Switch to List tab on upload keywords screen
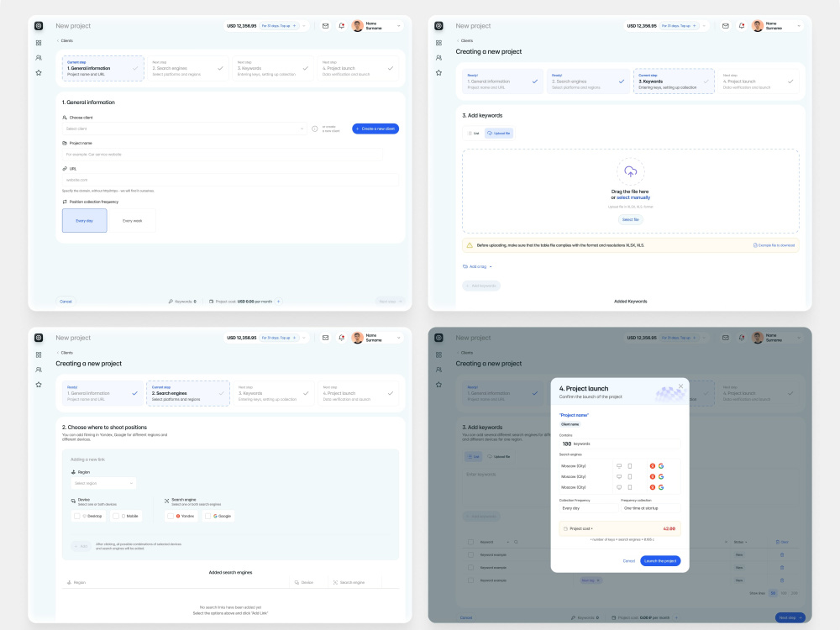 point(474,134)
